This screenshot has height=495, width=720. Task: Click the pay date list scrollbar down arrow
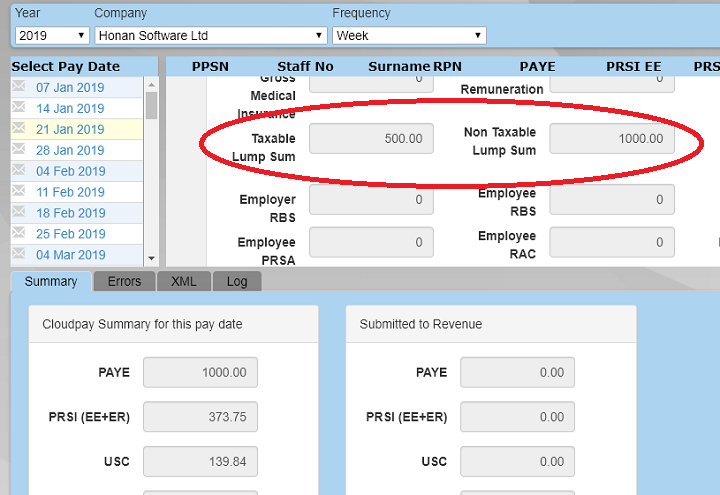tap(152, 258)
